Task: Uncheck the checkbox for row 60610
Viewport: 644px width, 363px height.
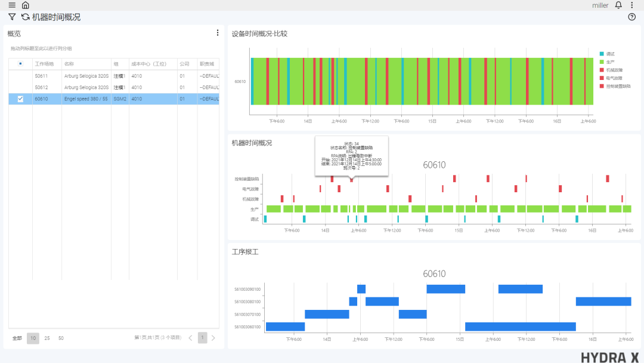Action: [x=20, y=99]
